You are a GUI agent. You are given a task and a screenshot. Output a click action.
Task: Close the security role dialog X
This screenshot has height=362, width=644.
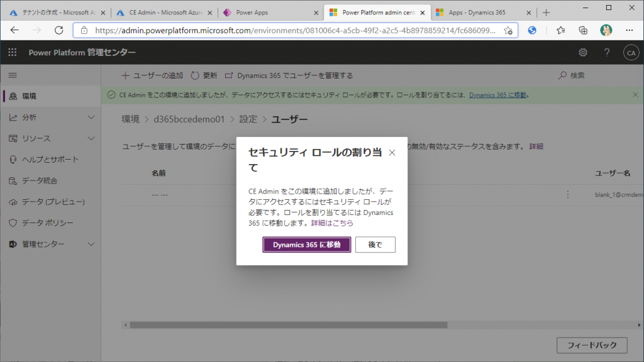[392, 153]
